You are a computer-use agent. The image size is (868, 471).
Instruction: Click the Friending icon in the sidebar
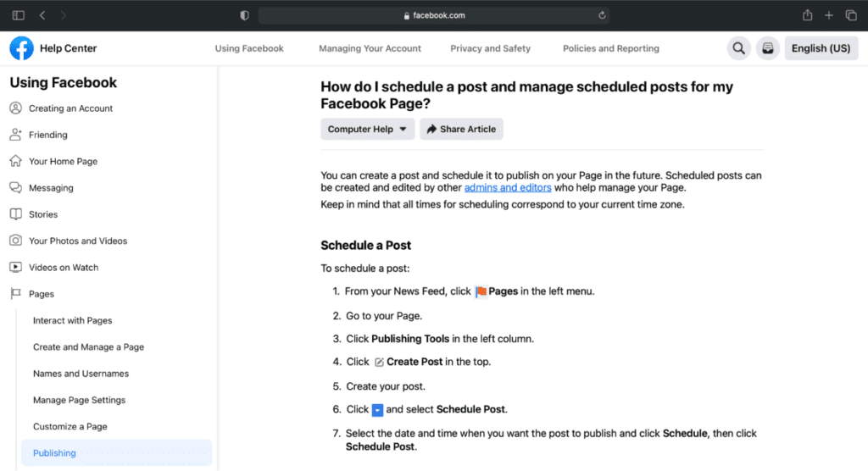point(15,135)
